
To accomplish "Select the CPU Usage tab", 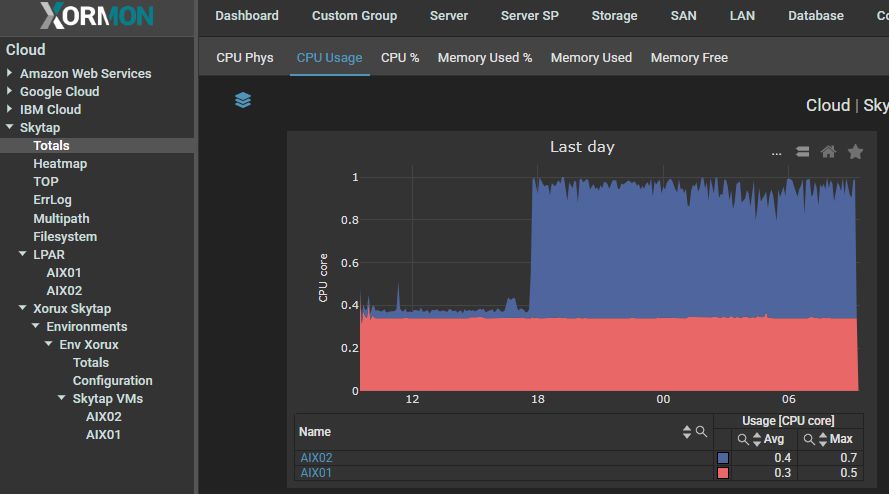I will (329, 58).
